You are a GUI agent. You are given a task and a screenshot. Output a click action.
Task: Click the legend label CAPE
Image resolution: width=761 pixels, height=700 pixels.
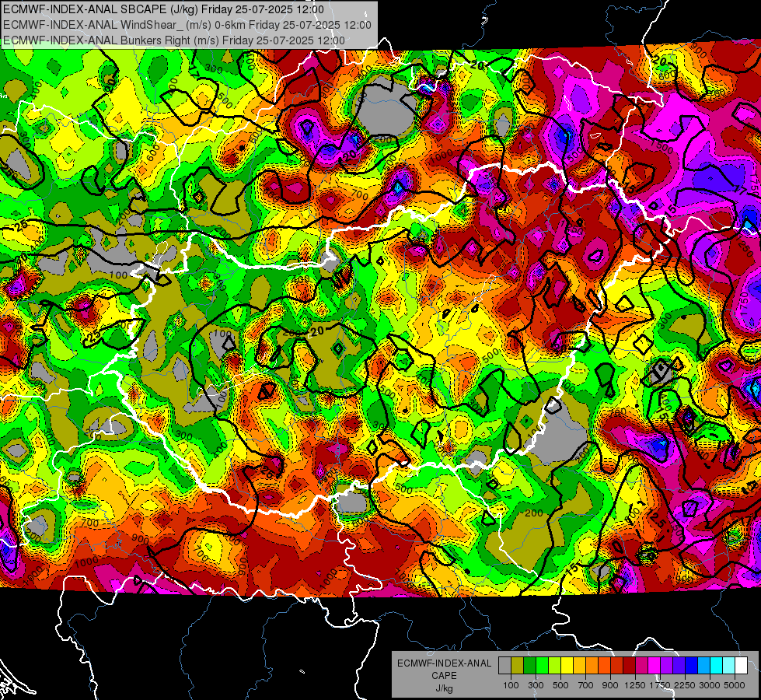click(x=445, y=675)
